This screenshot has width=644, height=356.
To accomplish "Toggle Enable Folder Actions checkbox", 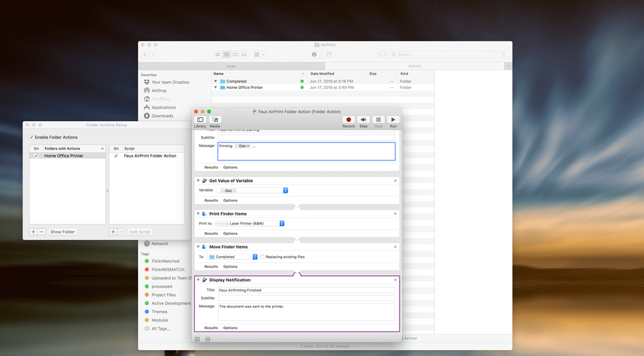I will (x=32, y=137).
